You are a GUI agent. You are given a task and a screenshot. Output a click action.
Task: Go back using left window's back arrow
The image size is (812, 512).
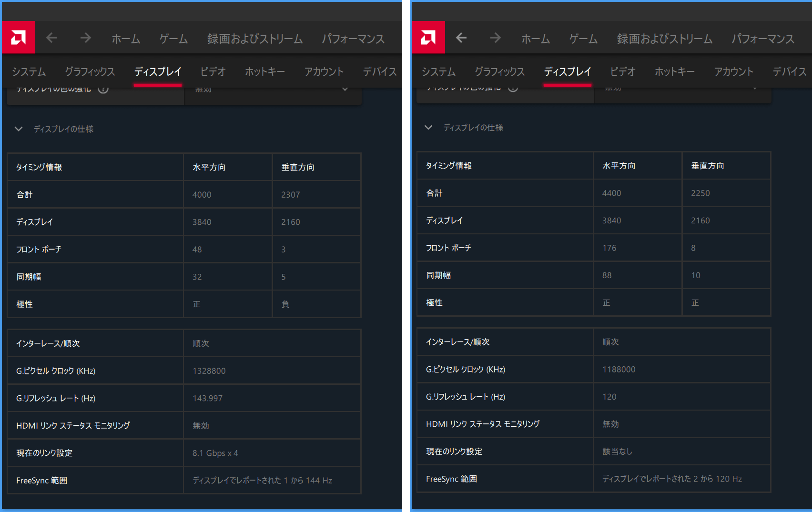(51, 38)
